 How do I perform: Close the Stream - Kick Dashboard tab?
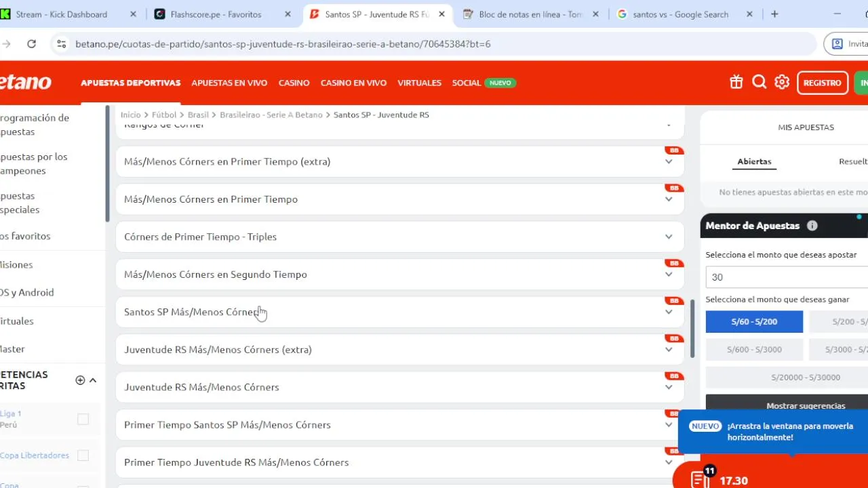pos(133,14)
